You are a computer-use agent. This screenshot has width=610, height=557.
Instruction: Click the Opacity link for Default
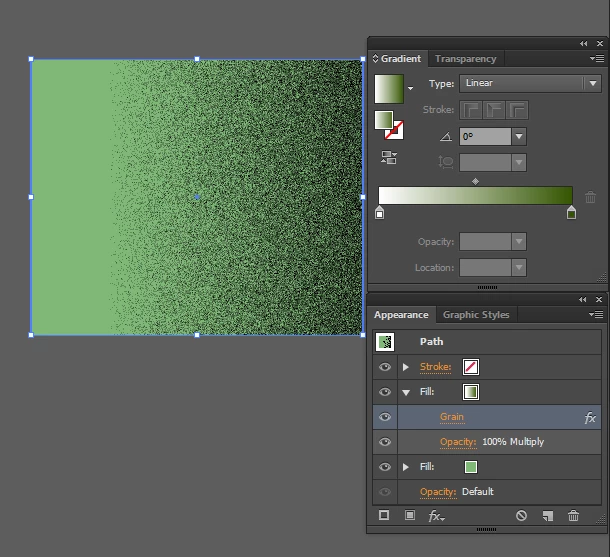[x=438, y=492]
